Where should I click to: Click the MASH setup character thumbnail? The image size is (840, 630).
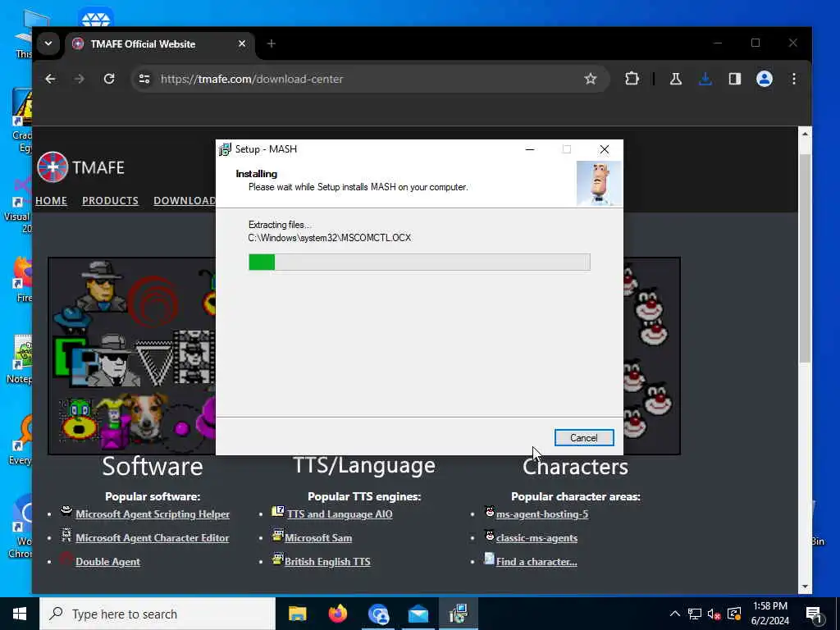[599, 184]
